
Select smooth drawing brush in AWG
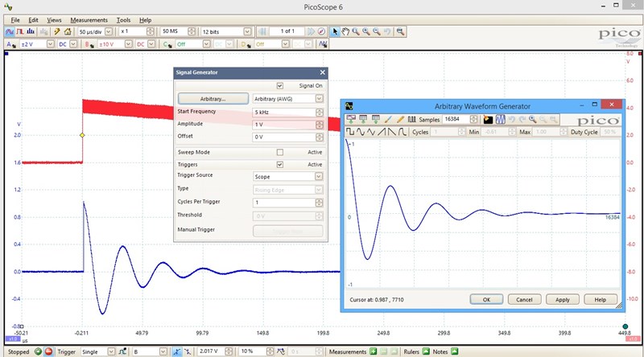388,120
